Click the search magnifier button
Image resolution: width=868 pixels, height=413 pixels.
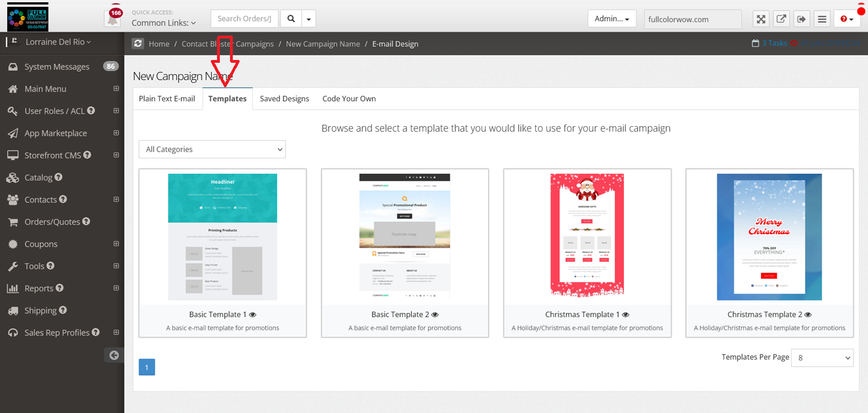click(291, 19)
